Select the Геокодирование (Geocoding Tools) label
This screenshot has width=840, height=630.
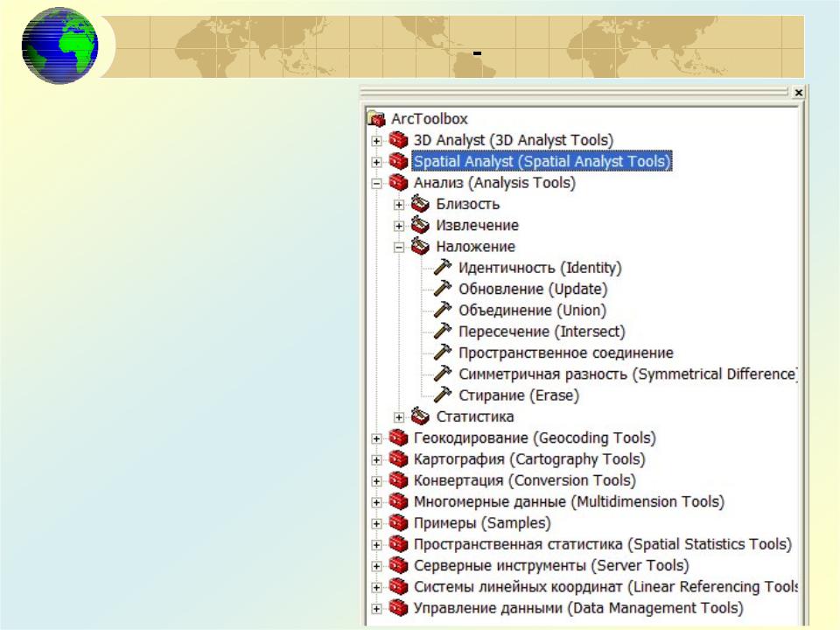click(x=535, y=437)
